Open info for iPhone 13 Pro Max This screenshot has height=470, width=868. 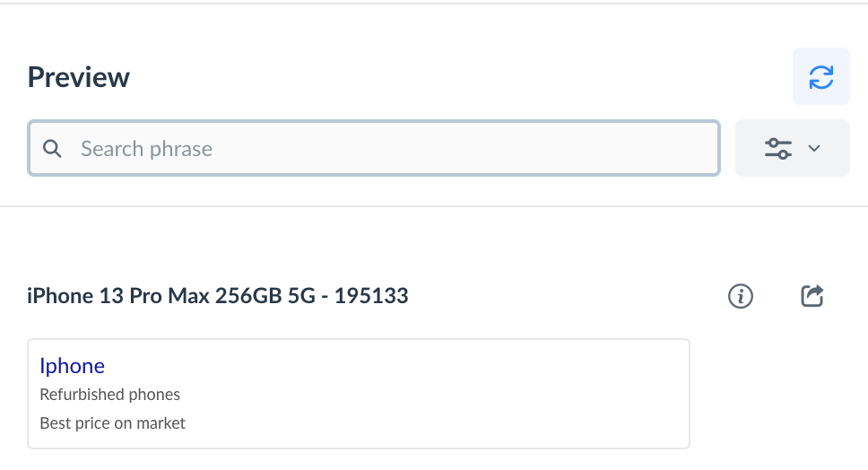[741, 296]
